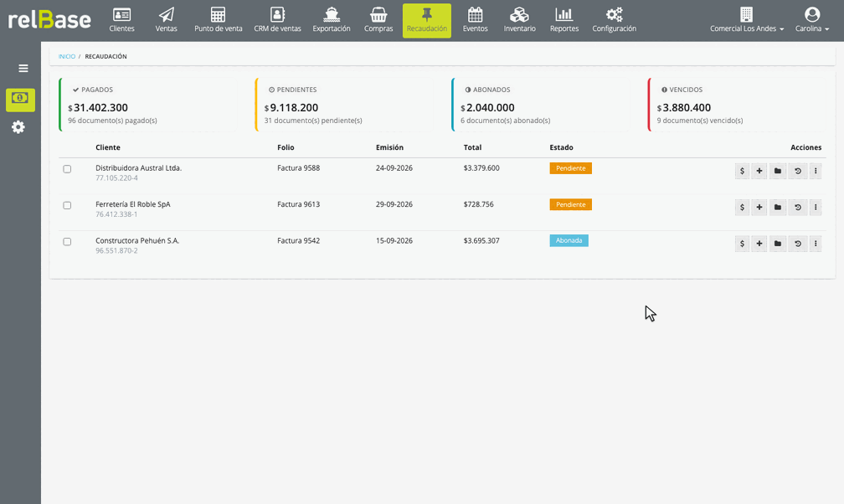The height and width of the screenshot is (504, 844).
Task: Click the history icon for Factura 9542
Action: (798, 244)
